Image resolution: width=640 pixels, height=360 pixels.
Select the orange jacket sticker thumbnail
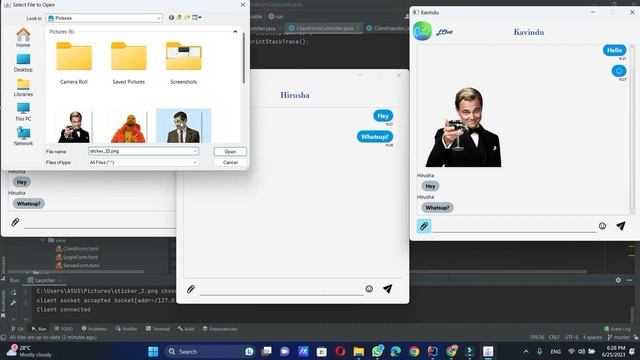129,127
